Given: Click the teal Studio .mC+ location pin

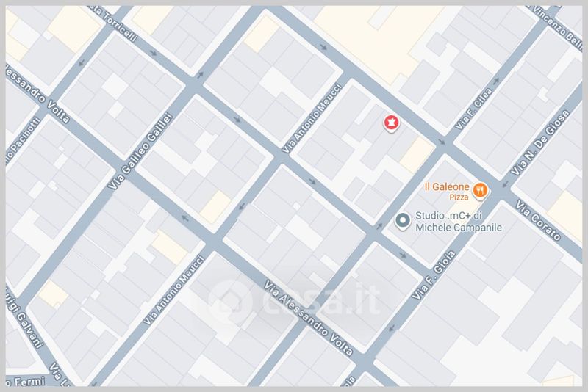Looking at the screenshot, I should pos(403,221).
